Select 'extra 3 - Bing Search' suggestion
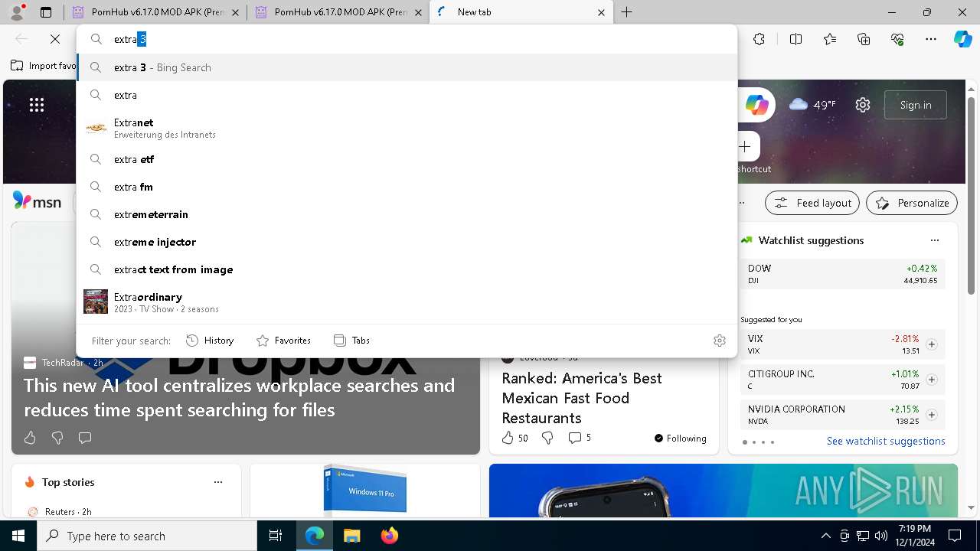Image resolution: width=980 pixels, height=551 pixels. pos(407,67)
